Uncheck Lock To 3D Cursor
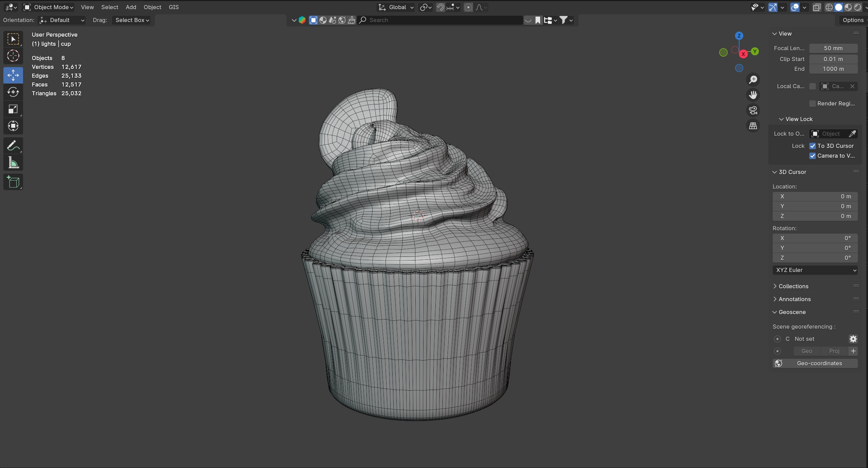 tap(813, 146)
